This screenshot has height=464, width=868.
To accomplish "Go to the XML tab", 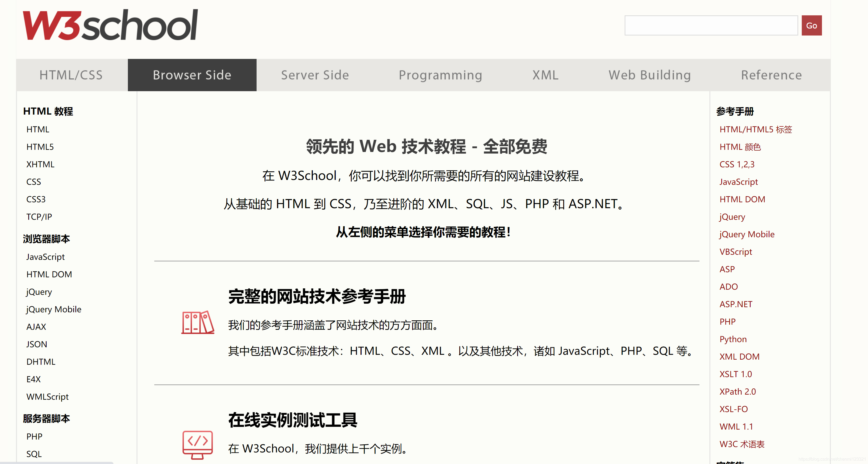I will 545,75.
